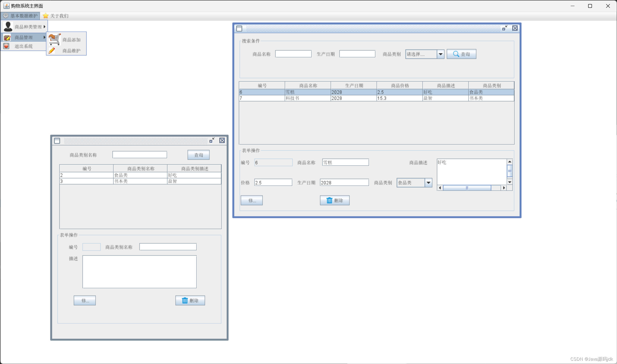Viewport: 617px width, 364px height.
Task: Click the 基本数据维护 menu icon
Action: coord(7,16)
